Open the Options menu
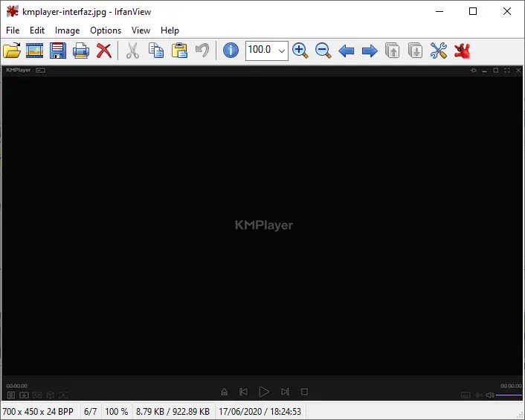Image resolution: width=525 pixels, height=420 pixels. [x=106, y=30]
